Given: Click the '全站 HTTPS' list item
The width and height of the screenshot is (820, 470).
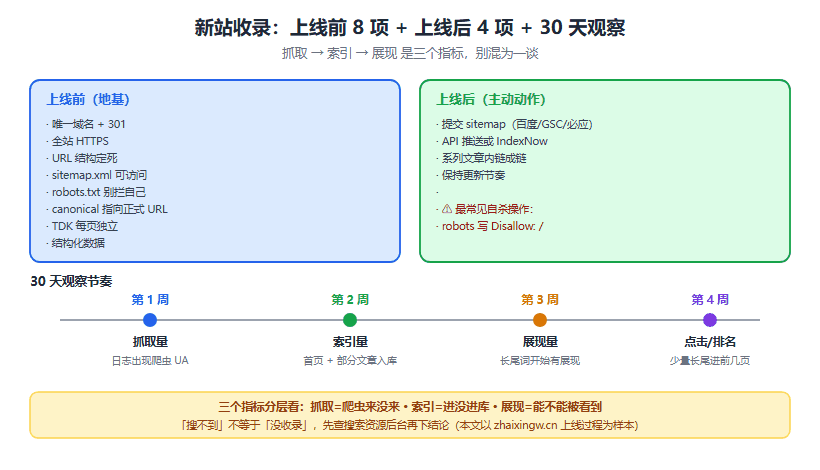Looking at the screenshot, I should tap(80, 141).
